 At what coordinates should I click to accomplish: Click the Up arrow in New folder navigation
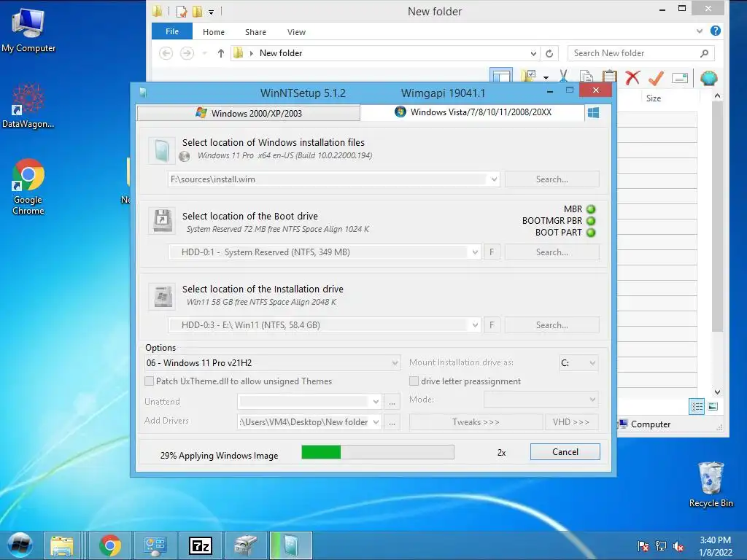tap(220, 53)
